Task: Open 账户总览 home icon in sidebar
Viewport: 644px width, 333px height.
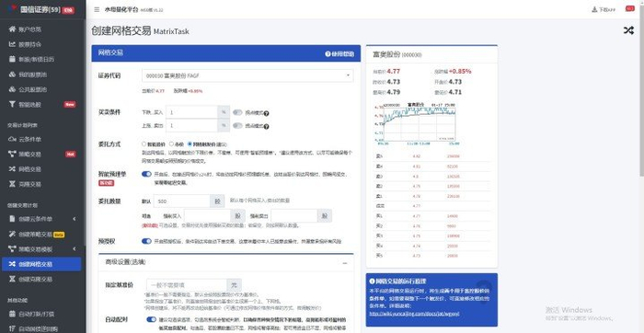Action: coord(12,29)
